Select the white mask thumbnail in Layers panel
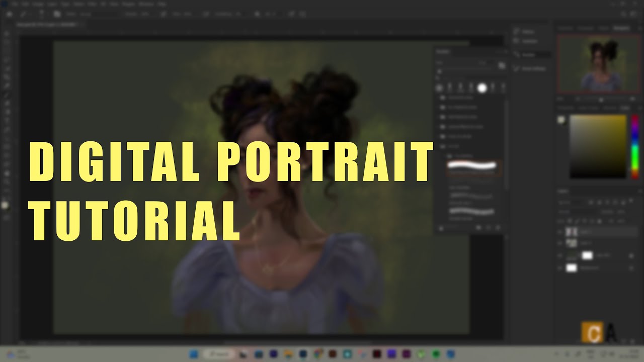This screenshot has height=362, width=644. click(x=588, y=255)
